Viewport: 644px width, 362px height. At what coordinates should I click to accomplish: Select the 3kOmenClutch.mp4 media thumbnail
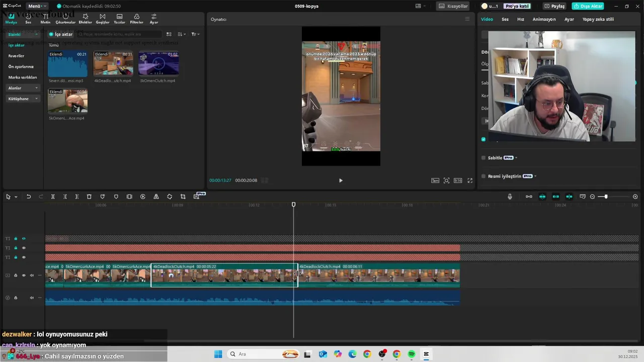[158, 64]
